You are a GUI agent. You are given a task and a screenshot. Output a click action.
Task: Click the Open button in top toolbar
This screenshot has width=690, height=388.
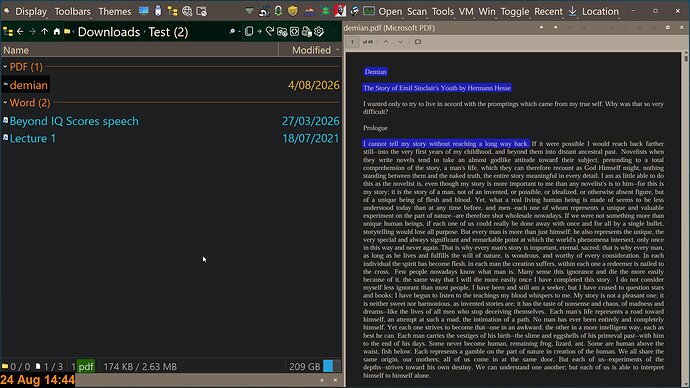pos(390,11)
